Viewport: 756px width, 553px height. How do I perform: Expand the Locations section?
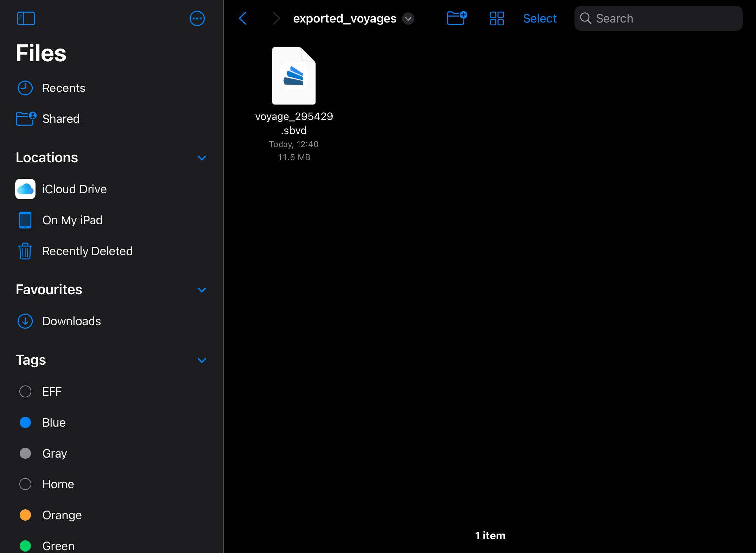pyautogui.click(x=203, y=157)
